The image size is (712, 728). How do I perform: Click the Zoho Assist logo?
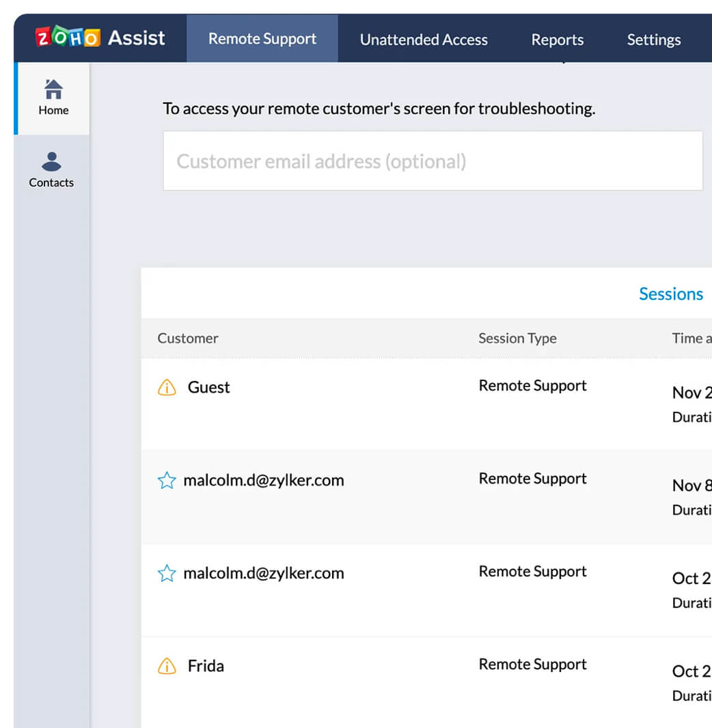(100, 38)
